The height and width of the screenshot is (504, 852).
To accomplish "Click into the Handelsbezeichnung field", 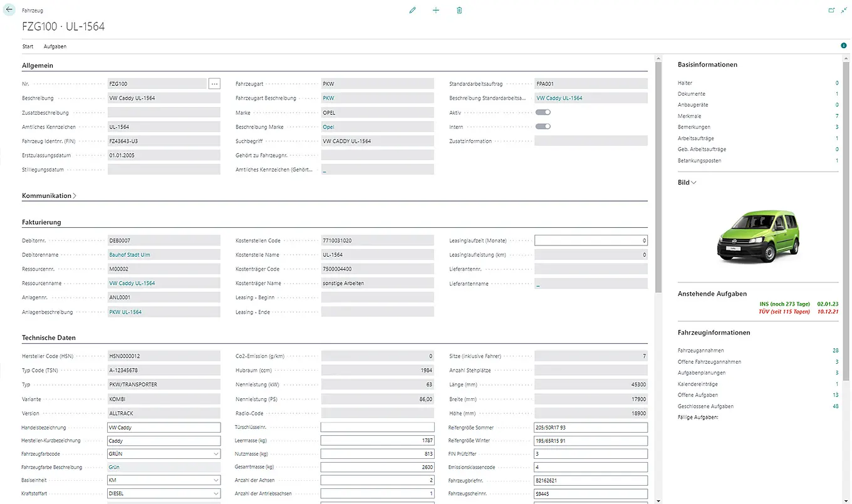I will coord(164,428).
